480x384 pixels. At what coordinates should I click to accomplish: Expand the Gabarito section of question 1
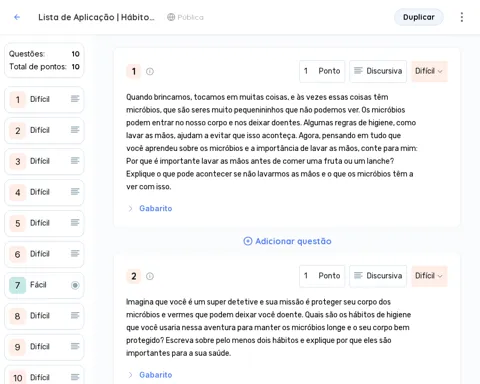[x=150, y=208]
